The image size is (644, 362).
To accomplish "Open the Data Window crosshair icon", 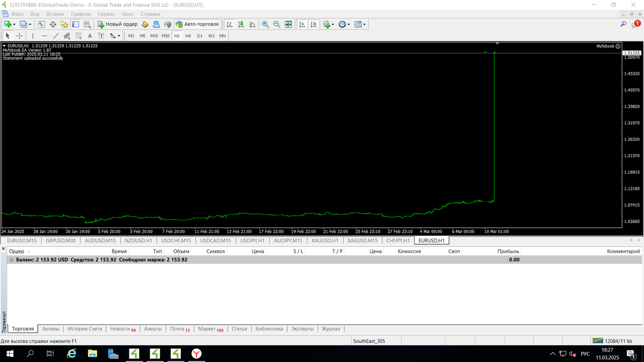I will (52, 24).
